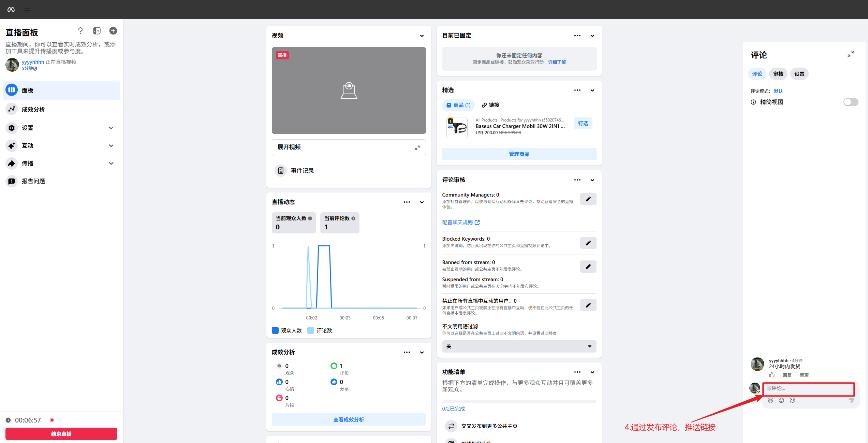Click the 写评论 input field

click(808, 388)
